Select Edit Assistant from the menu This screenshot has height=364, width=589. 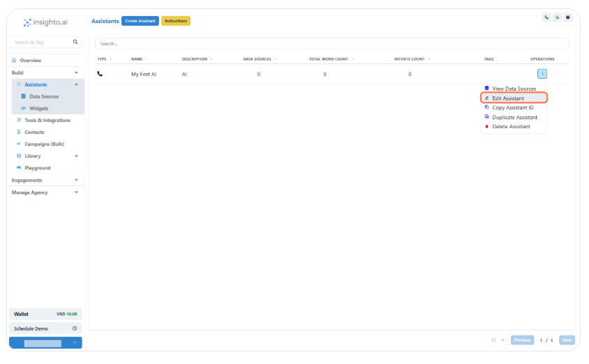coord(514,98)
